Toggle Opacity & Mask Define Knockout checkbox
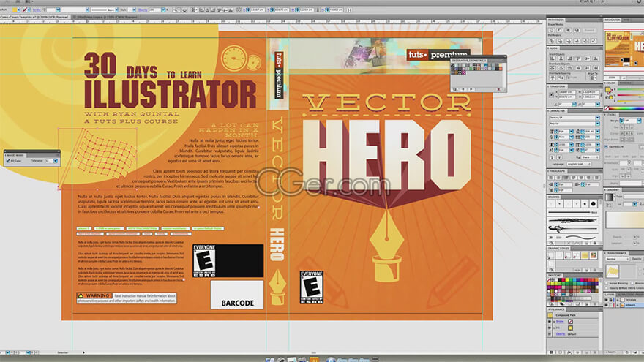This screenshot has width=644, height=362. (606, 288)
